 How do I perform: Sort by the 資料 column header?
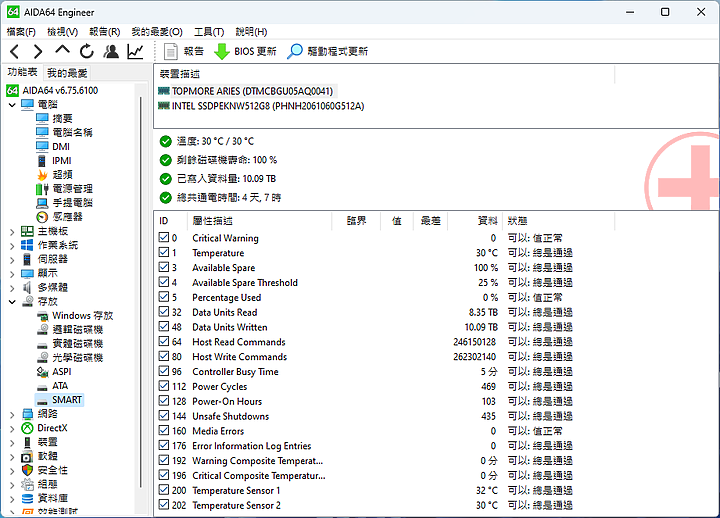click(475, 221)
